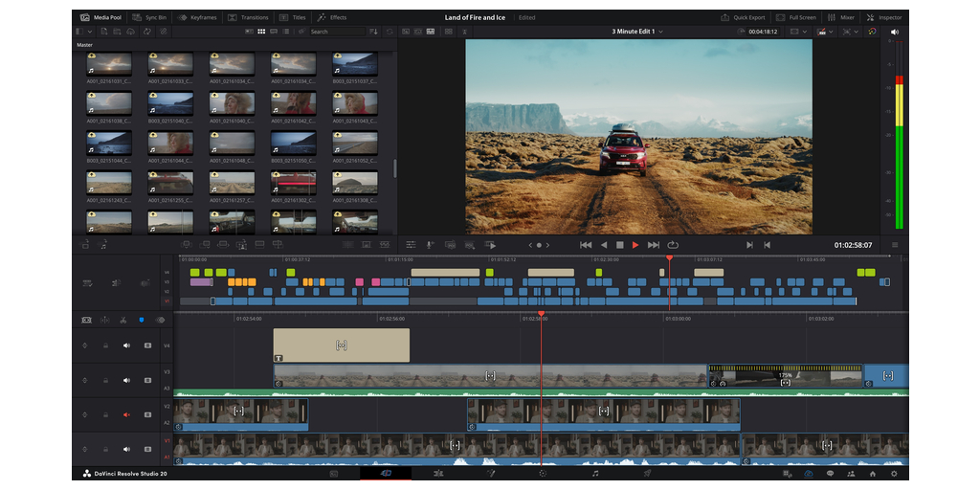Click the media pool vertical scrollbar
The height and width of the screenshot is (490, 980).
coord(394,167)
